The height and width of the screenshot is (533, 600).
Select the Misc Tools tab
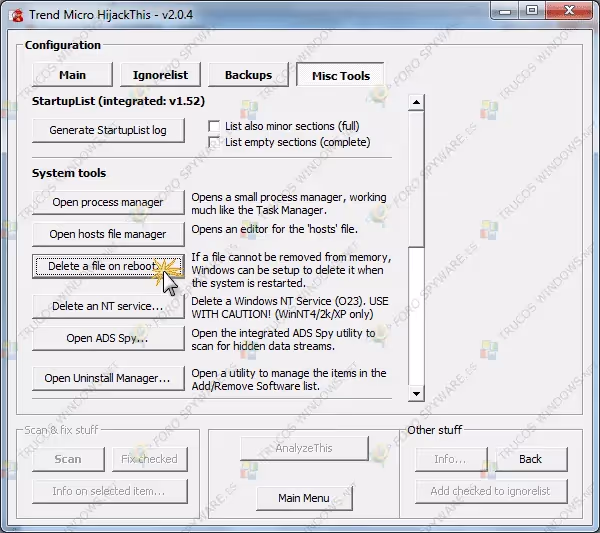pos(341,75)
